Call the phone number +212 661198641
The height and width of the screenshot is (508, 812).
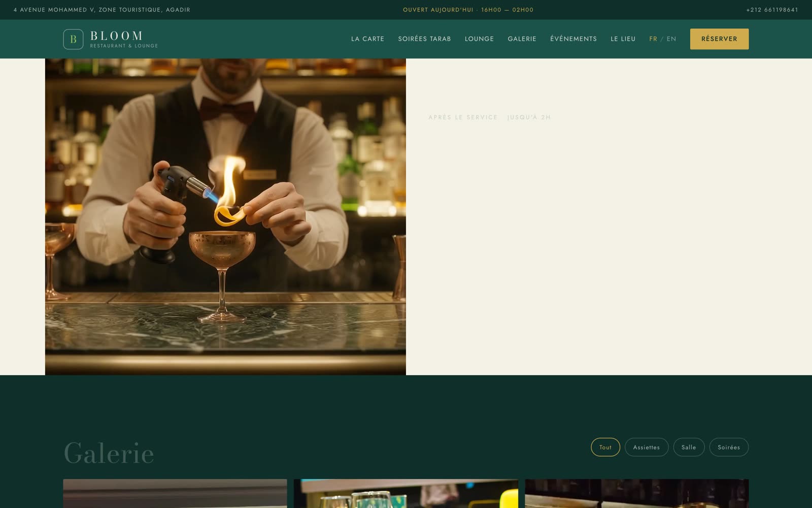click(772, 10)
